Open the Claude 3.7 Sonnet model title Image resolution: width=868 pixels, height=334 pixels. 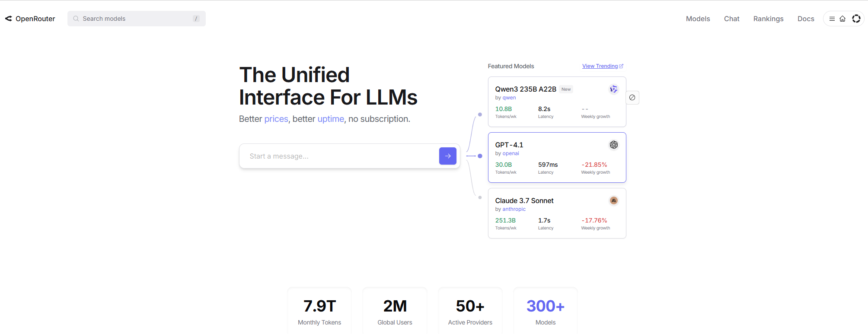(524, 200)
